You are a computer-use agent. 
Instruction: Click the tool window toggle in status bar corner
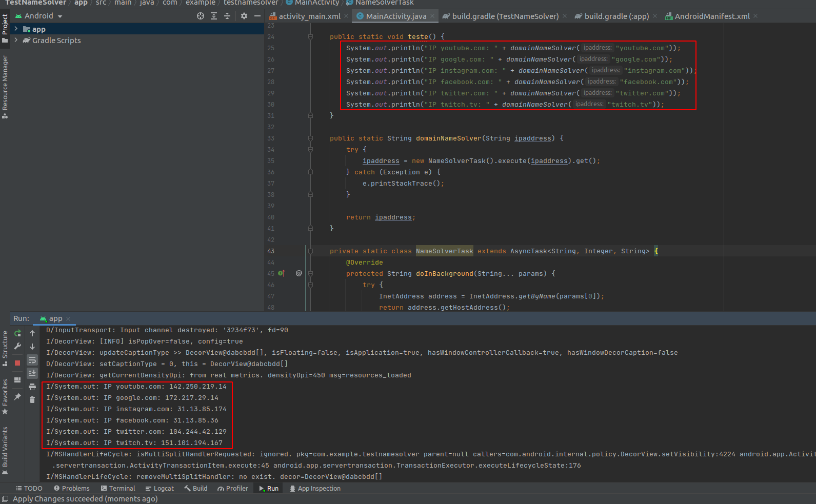(5, 499)
